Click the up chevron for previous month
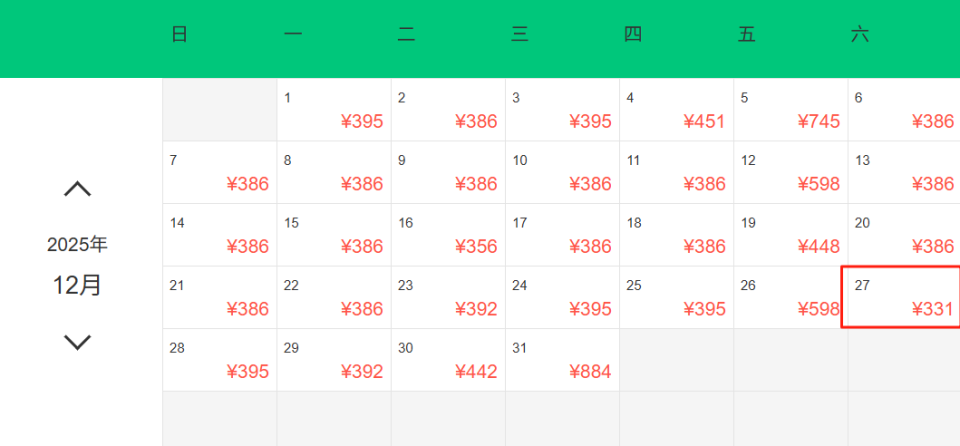Image resolution: width=960 pixels, height=446 pixels. coord(77,189)
